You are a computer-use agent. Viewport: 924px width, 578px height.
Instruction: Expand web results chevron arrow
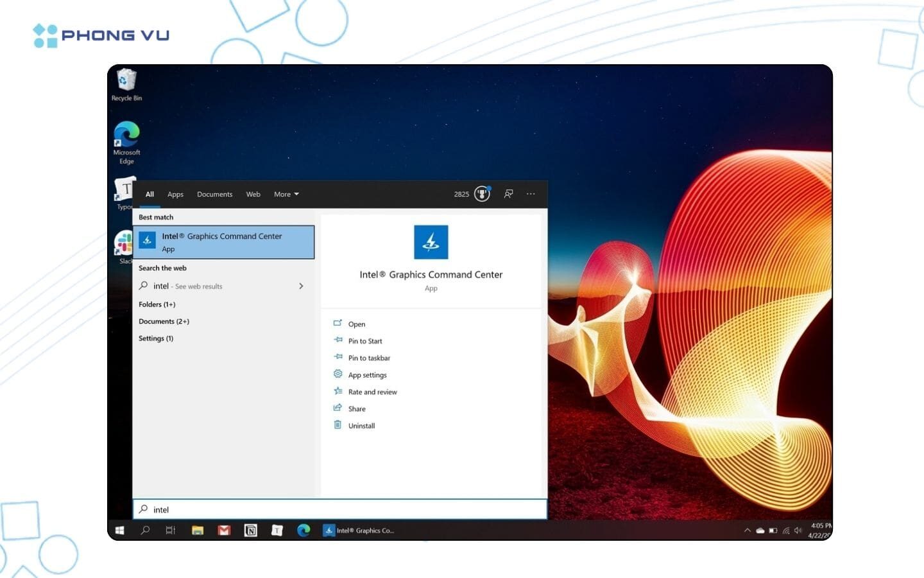pos(301,286)
